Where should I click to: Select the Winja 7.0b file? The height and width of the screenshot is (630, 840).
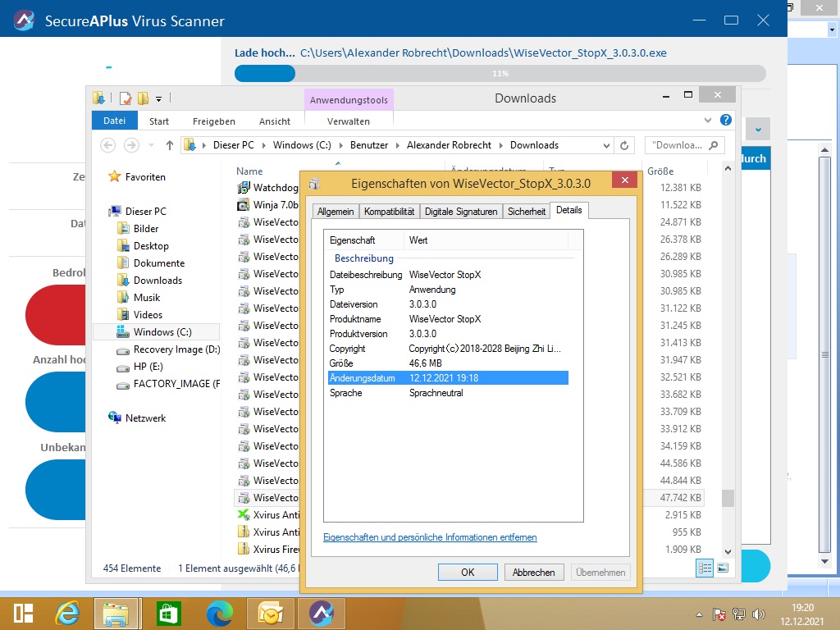[x=268, y=204]
